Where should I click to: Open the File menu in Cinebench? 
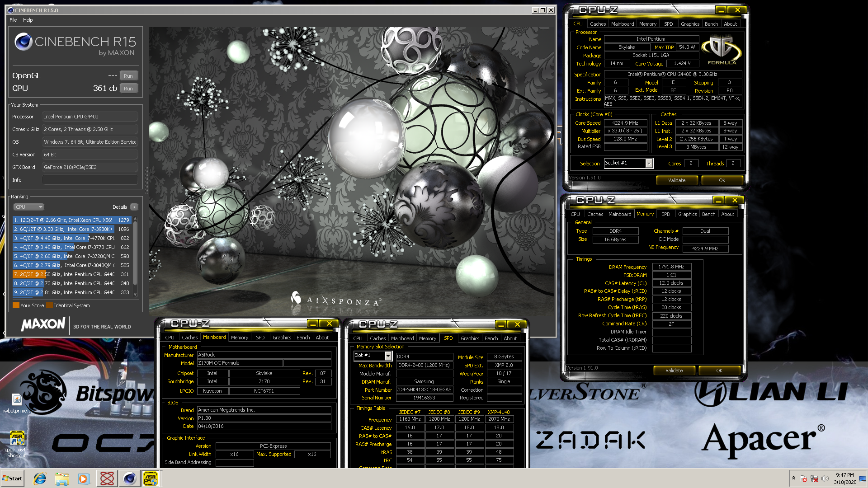[13, 20]
